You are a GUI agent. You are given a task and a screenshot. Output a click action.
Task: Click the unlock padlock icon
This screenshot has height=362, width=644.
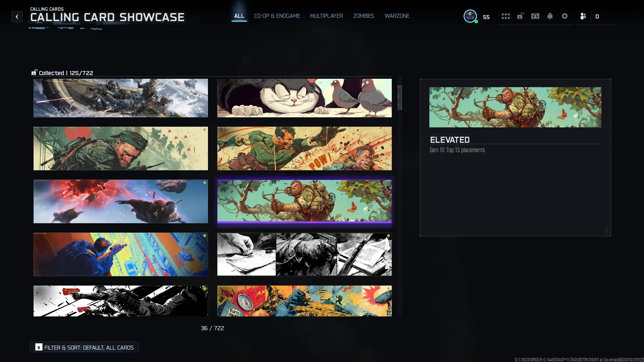coord(520,16)
